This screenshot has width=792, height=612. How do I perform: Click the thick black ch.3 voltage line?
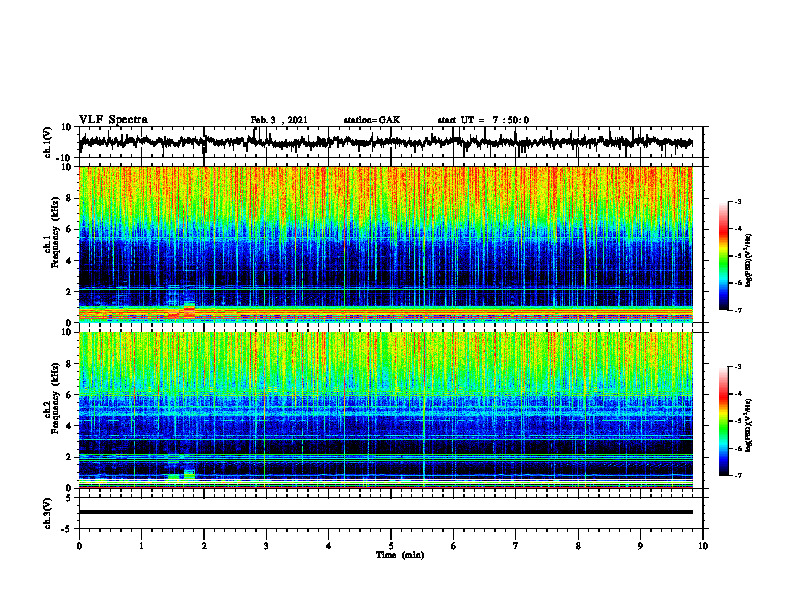point(385,512)
